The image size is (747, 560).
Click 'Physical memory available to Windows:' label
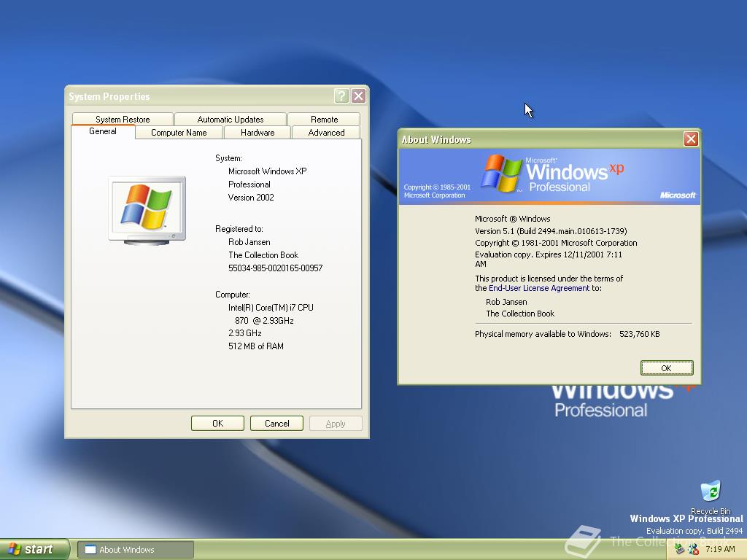tap(543, 334)
